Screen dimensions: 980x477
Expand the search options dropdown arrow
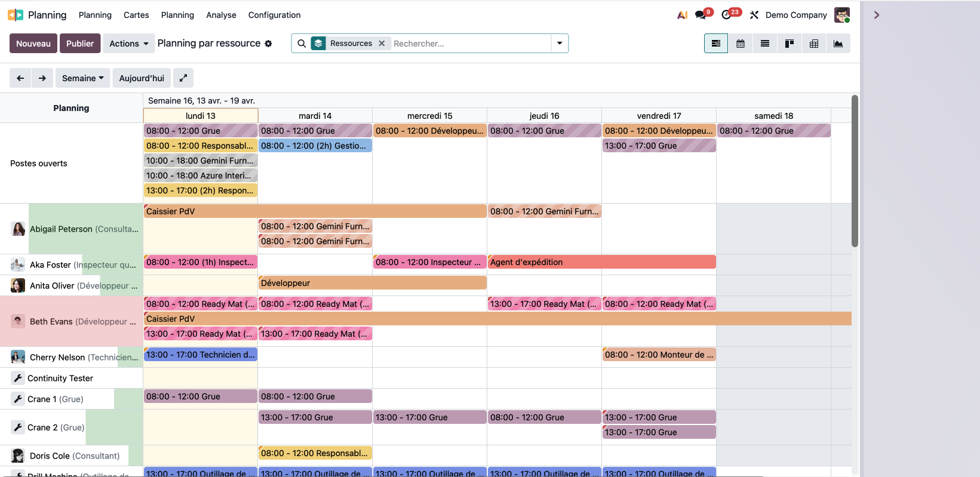560,44
